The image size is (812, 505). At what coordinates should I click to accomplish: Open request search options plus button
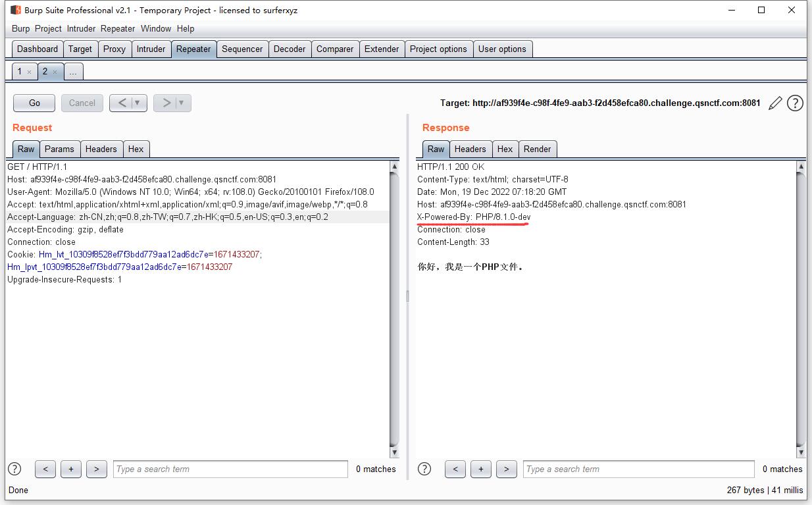click(x=70, y=469)
